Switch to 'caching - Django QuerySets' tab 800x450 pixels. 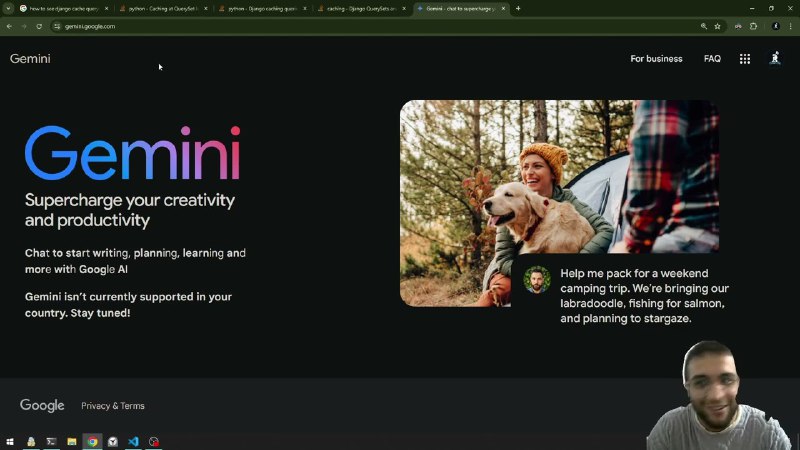point(359,8)
